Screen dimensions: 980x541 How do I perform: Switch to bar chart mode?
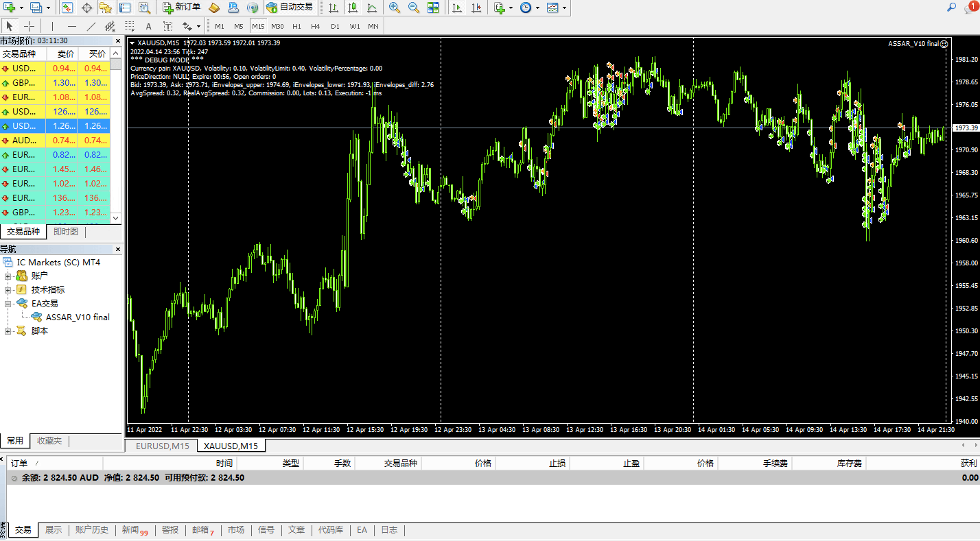pyautogui.click(x=333, y=8)
